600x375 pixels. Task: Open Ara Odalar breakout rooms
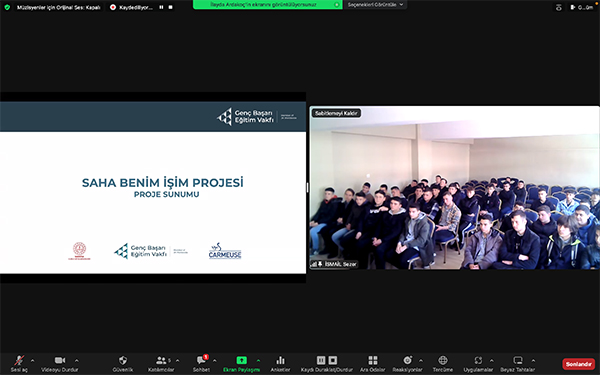[x=372, y=364]
